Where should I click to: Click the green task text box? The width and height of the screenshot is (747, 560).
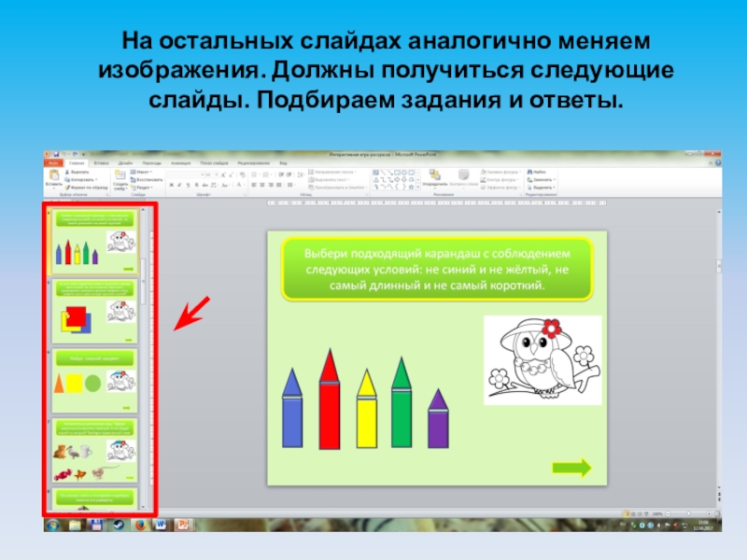point(437,269)
